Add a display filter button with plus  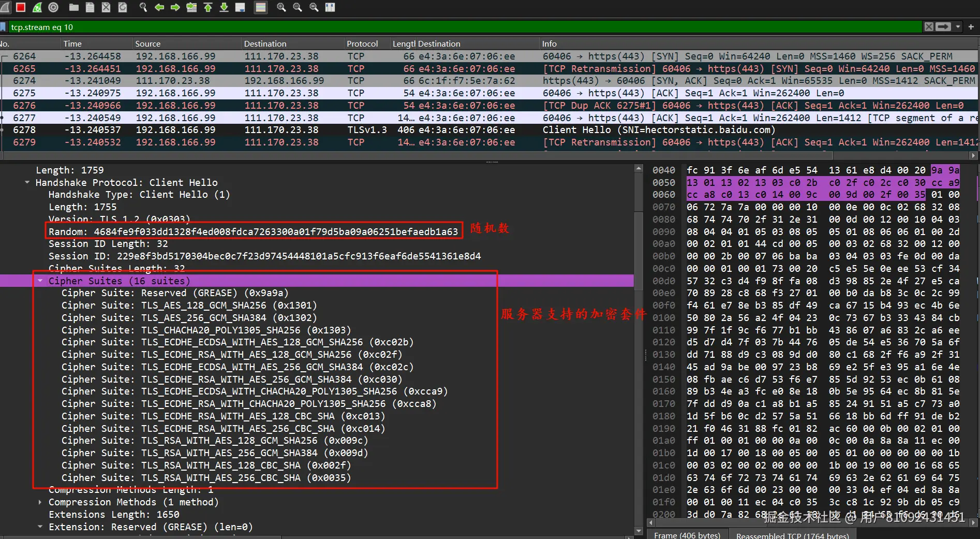tap(971, 27)
